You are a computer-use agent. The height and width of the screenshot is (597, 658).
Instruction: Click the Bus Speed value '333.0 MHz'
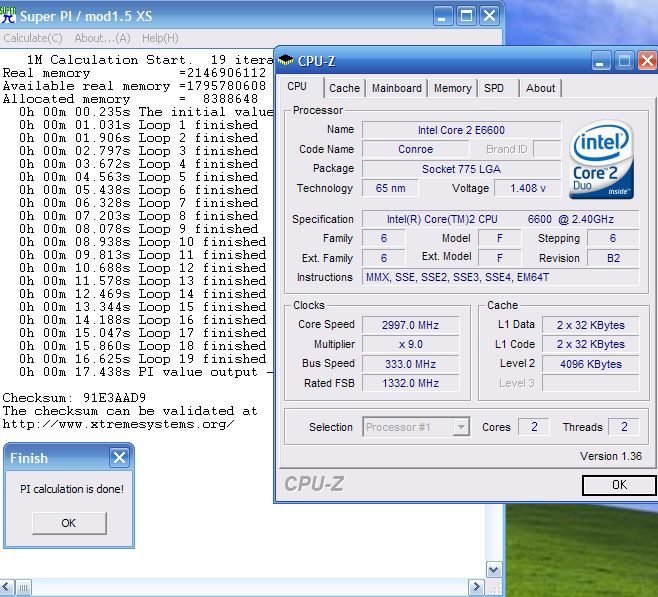pos(410,364)
